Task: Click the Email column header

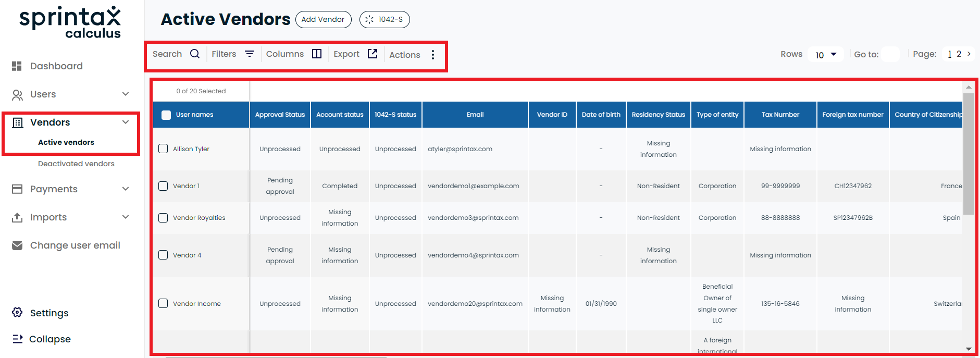Action: pos(475,115)
